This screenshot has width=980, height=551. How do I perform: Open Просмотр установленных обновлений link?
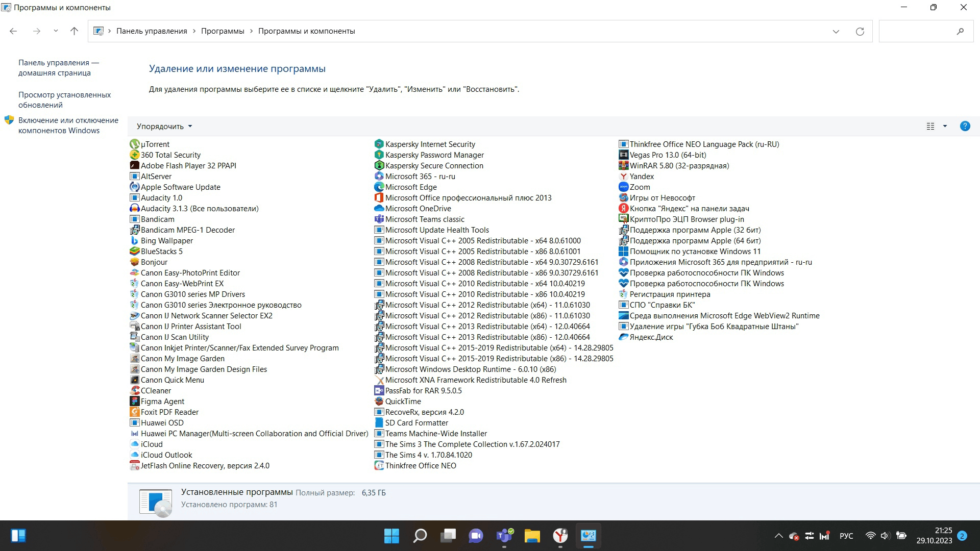pyautogui.click(x=64, y=100)
